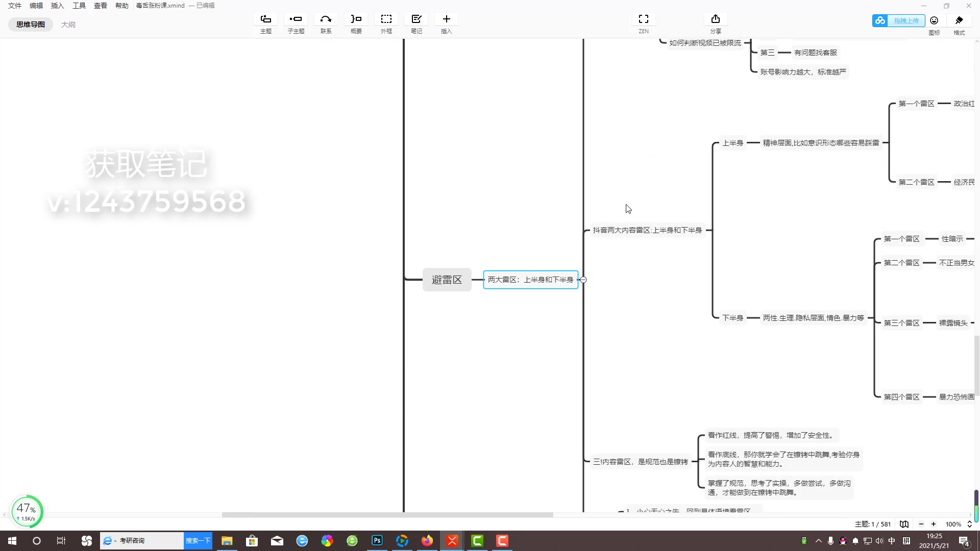Open Cortana search circle
This screenshot has height=551, width=980.
pos(37,541)
